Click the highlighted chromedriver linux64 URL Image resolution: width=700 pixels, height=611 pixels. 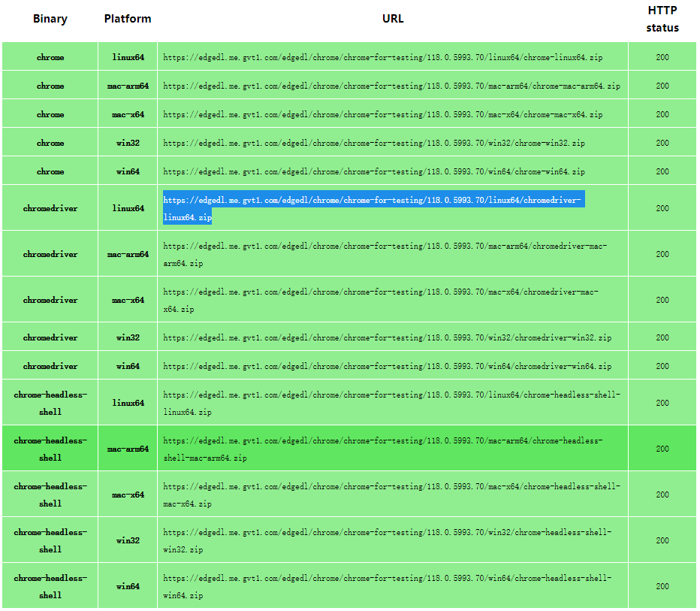(x=374, y=208)
